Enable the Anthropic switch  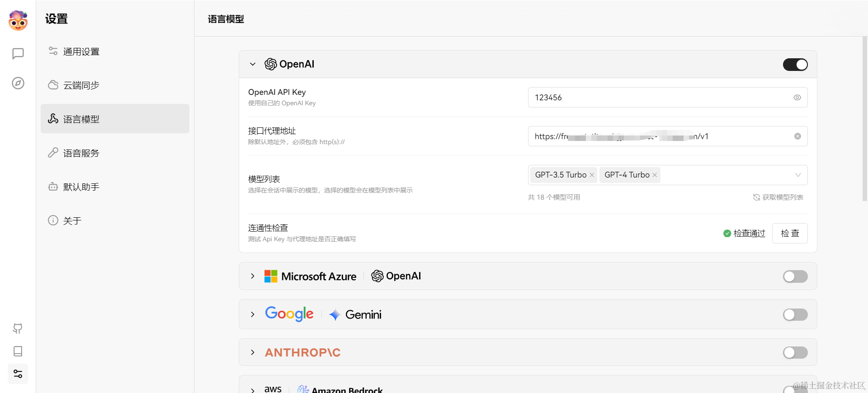point(795,352)
